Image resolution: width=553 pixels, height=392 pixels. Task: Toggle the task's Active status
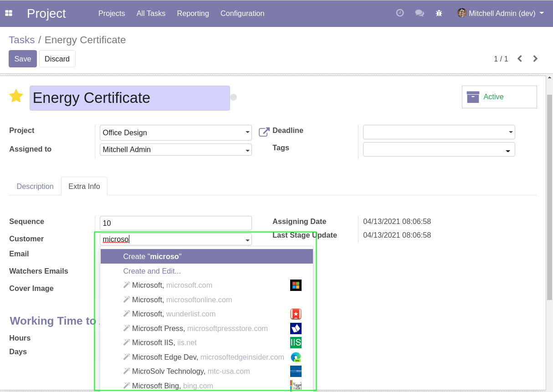click(493, 97)
